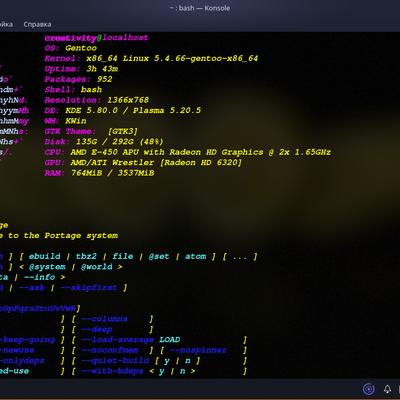The image size is (400, 400).
Task: Open the notifications bell icon
Action: pos(387,389)
